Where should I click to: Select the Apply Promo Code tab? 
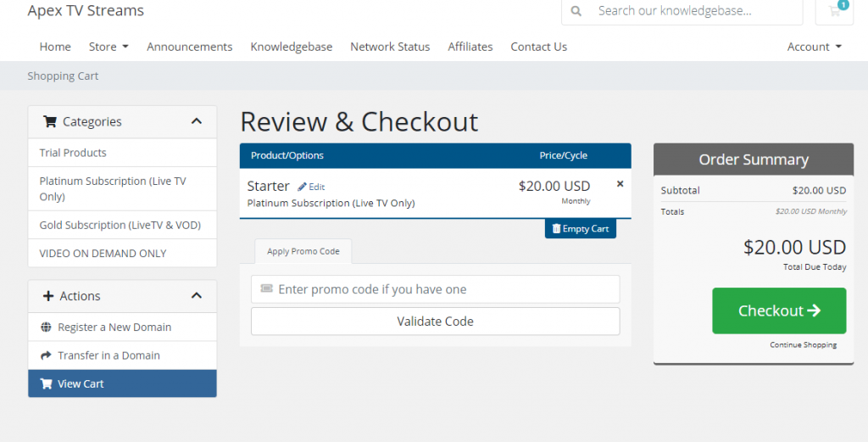pyautogui.click(x=303, y=251)
